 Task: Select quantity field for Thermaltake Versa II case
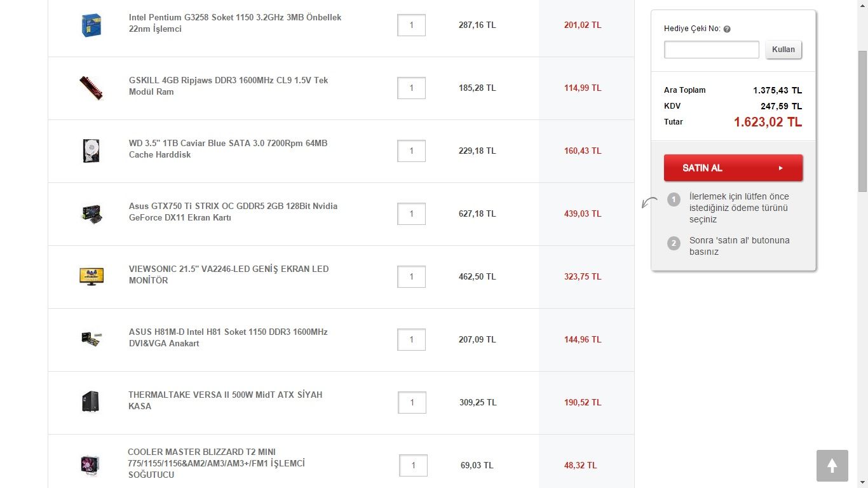tap(412, 403)
